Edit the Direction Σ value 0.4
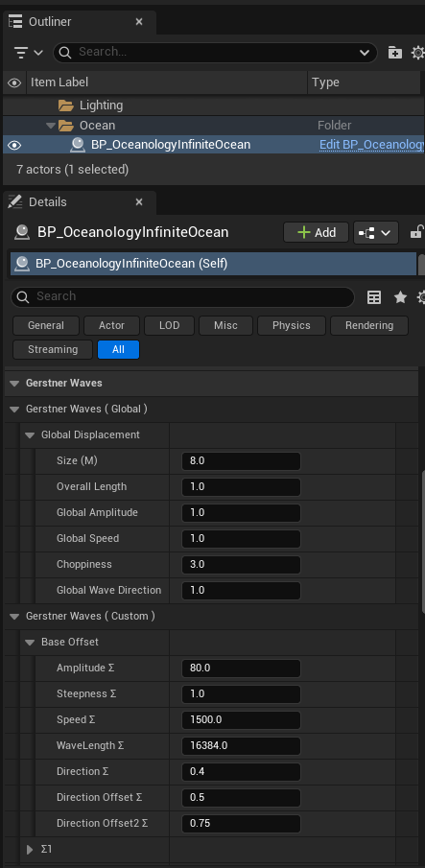Viewport: 425px width, 868px height. (x=241, y=772)
